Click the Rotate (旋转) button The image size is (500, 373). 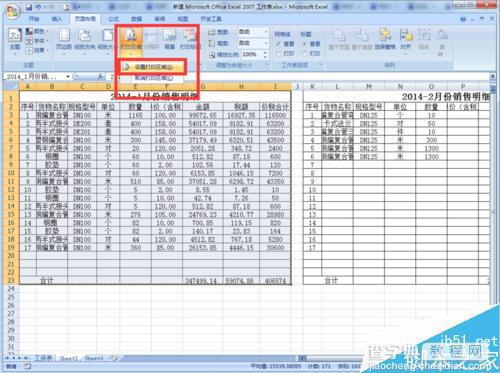(x=442, y=42)
